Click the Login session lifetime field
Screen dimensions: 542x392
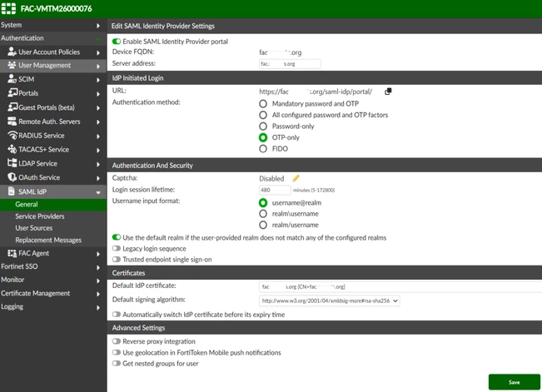coord(275,190)
